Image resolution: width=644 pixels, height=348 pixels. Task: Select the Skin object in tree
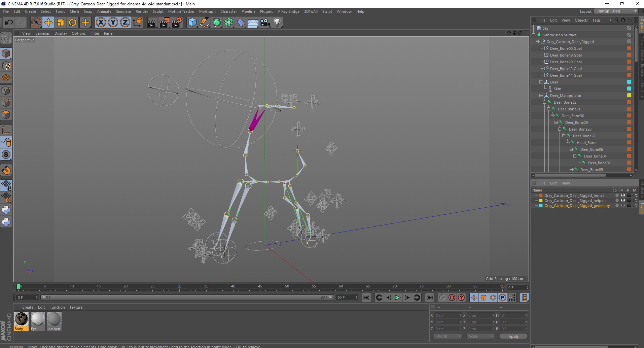557,89
